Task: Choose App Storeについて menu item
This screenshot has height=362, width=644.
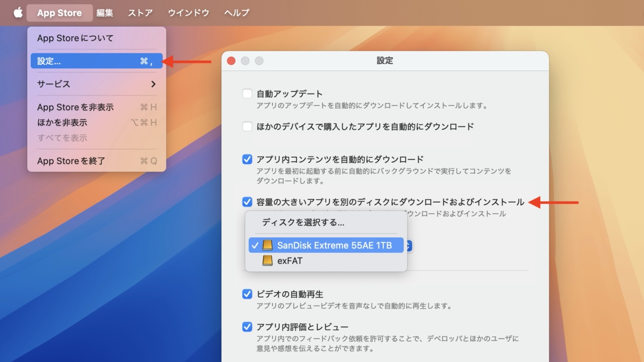Action: click(96, 38)
